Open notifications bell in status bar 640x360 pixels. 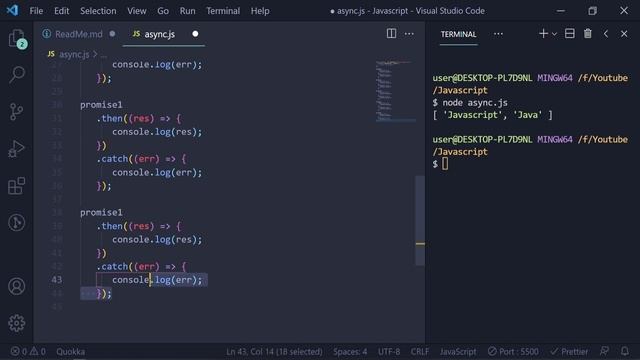pyautogui.click(x=624, y=351)
